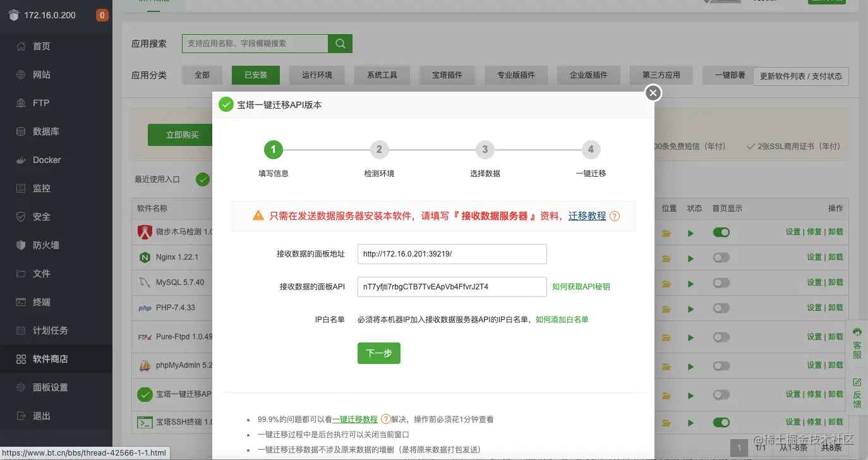Open the 一键迁移教程 link in the notes
The height and width of the screenshot is (460, 868).
point(355,419)
